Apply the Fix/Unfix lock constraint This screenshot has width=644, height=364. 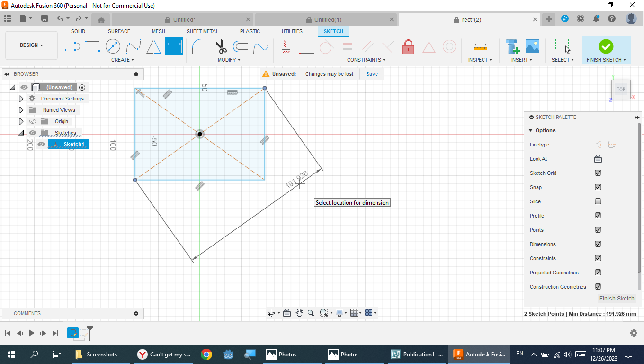click(408, 46)
